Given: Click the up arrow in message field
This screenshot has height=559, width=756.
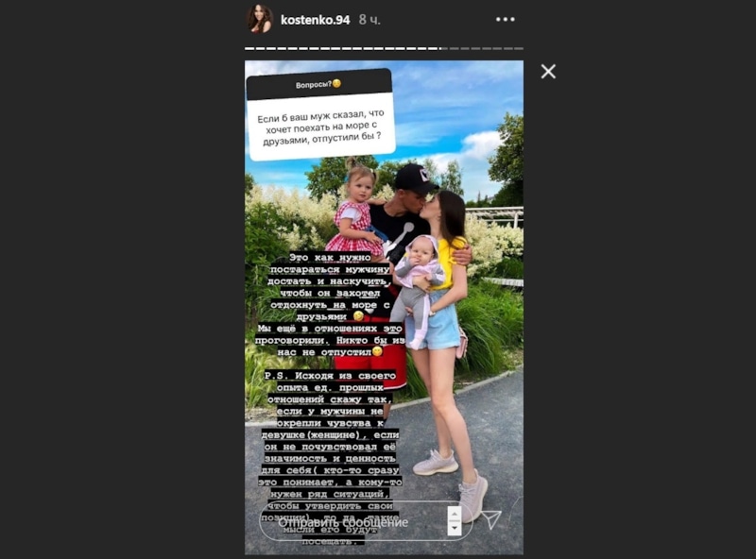Looking at the screenshot, I should 455,513.
